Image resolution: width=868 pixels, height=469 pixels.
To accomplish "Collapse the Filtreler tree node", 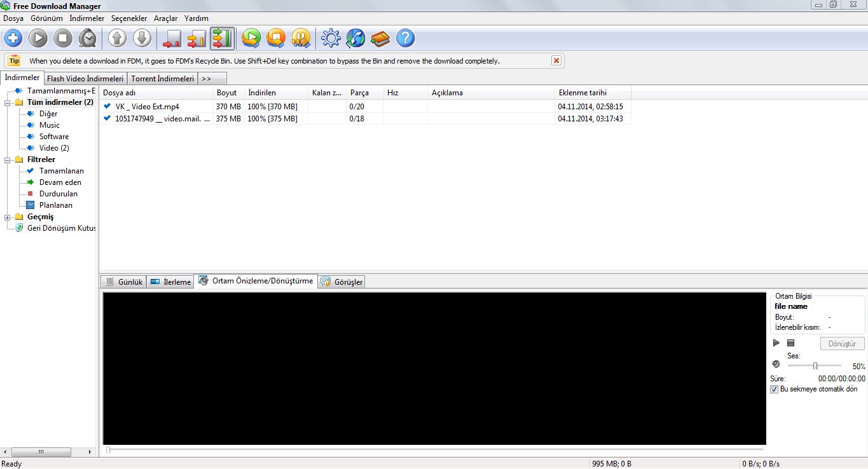I will click(8, 160).
